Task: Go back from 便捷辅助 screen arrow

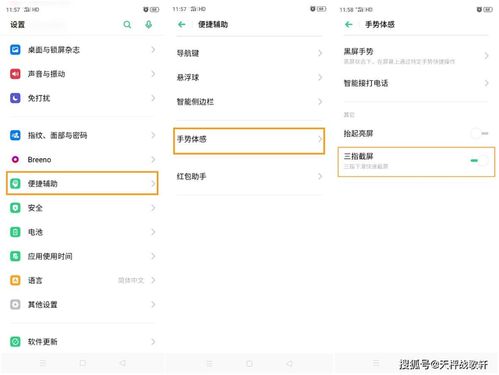Action: coord(182,24)
